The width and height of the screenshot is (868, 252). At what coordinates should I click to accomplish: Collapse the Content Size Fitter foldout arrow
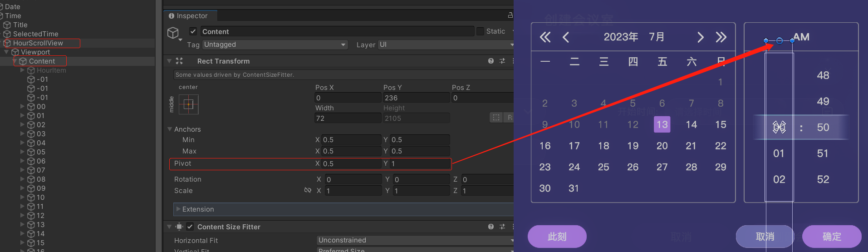[x=169, y=227]
